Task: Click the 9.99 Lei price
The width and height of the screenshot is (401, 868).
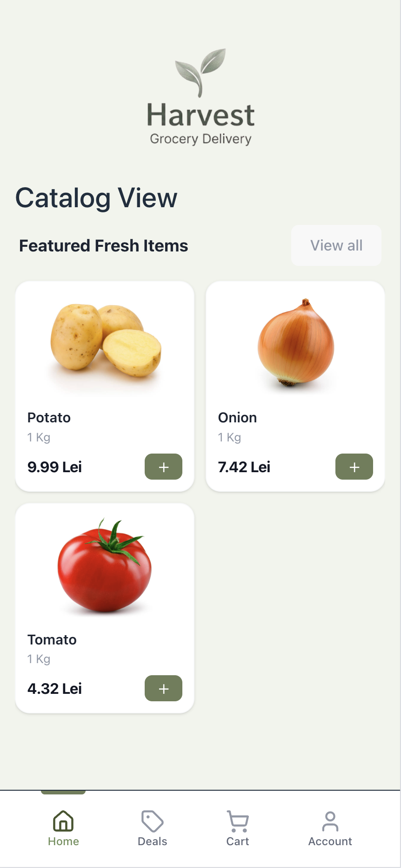Action: [54, 467]
